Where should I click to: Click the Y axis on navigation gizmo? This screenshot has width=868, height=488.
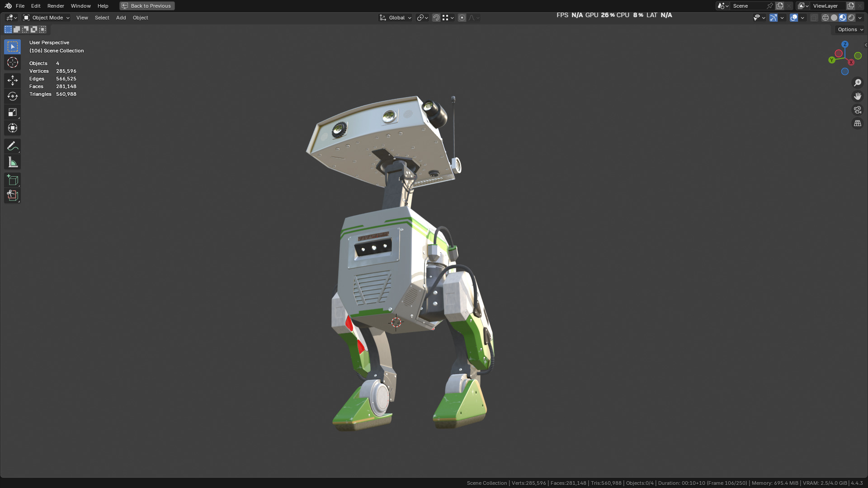click(831, 60)
